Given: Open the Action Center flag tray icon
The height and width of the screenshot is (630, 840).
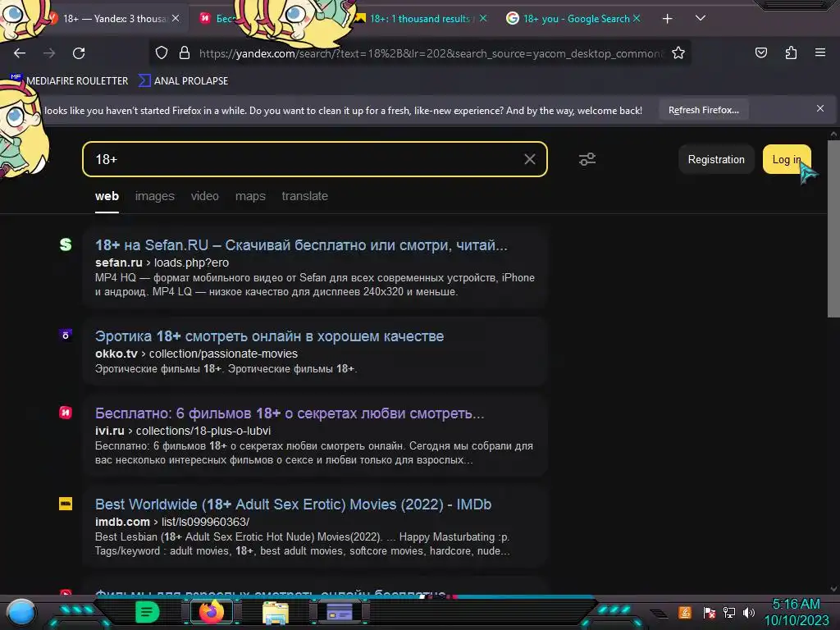Looking at the screenshot, I should pos(709,613).
